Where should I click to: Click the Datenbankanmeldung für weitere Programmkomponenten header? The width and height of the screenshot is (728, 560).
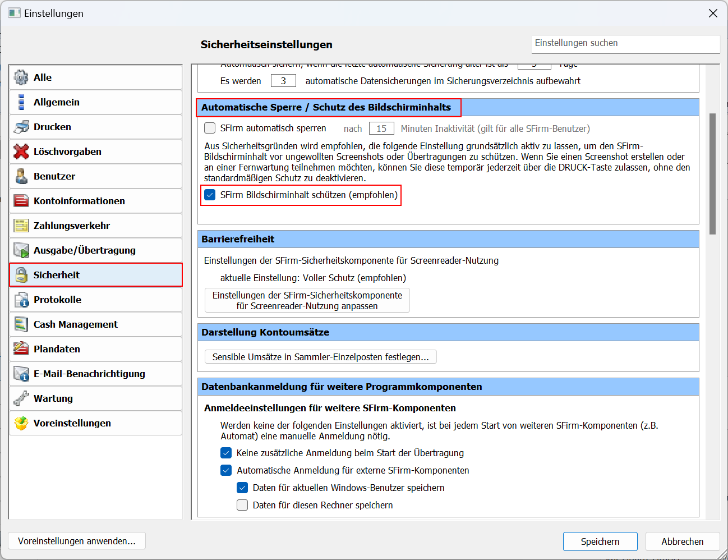click(x=448, y=387)
